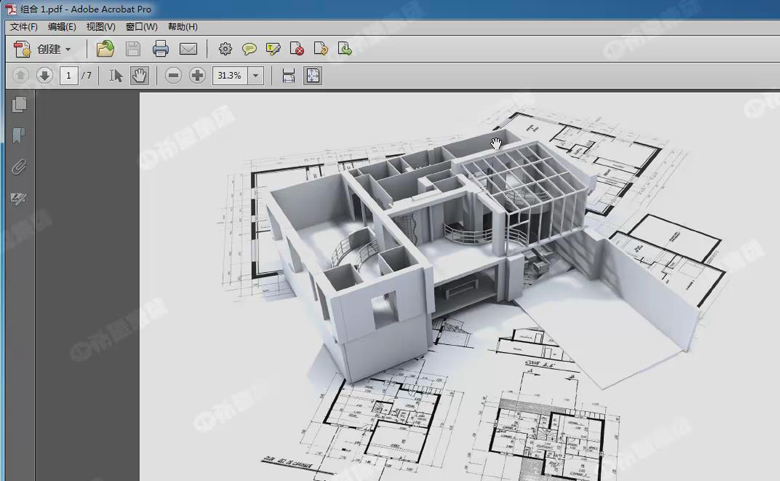Click the page number input field

[x=69, y=76]
